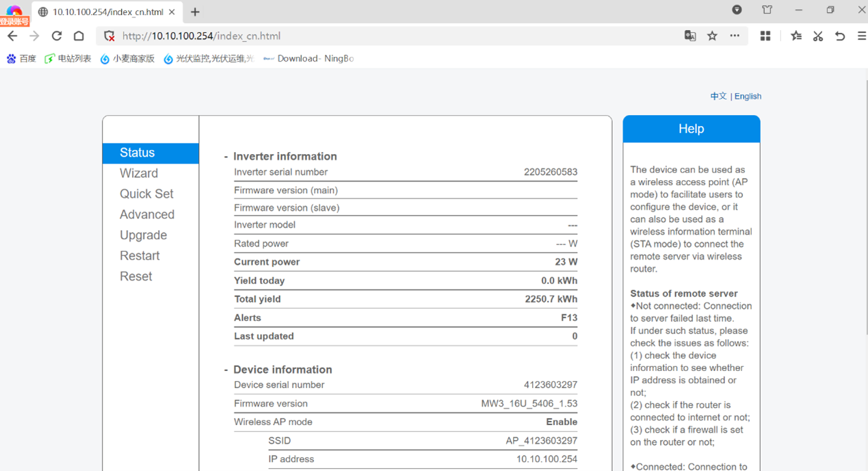Image resolution: width=868 pixels, height=471 pixels.
Task: Select Advanced in the sidebar
Action: 147,214
